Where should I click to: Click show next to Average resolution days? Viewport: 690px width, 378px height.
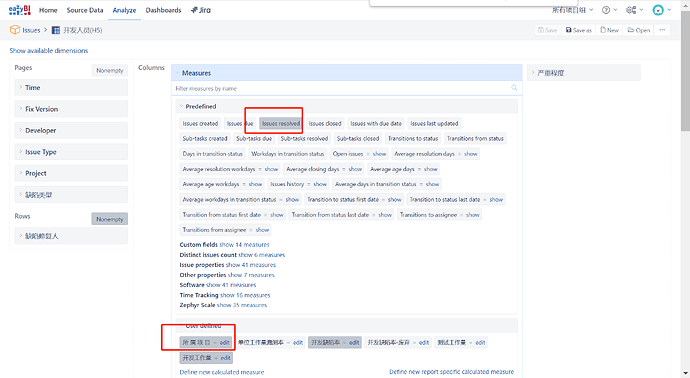pyautogui.click(x=470, y=154)
